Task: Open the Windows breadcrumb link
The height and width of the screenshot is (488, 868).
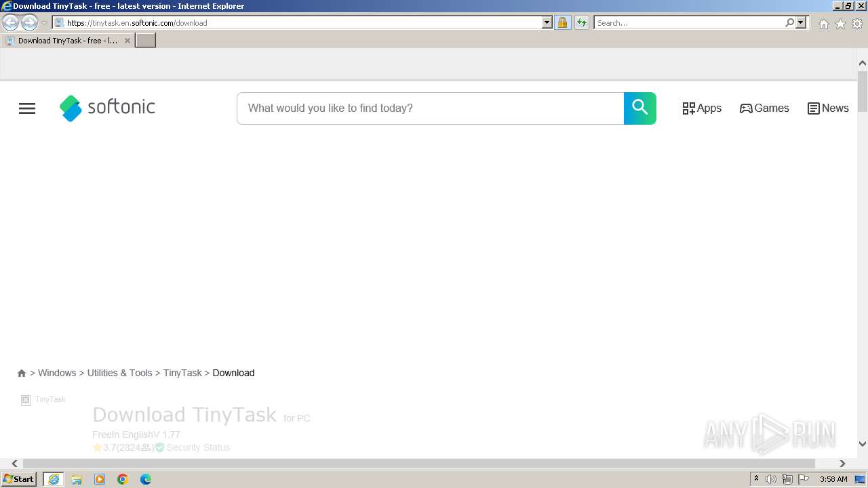Action: tap(57, 373)
